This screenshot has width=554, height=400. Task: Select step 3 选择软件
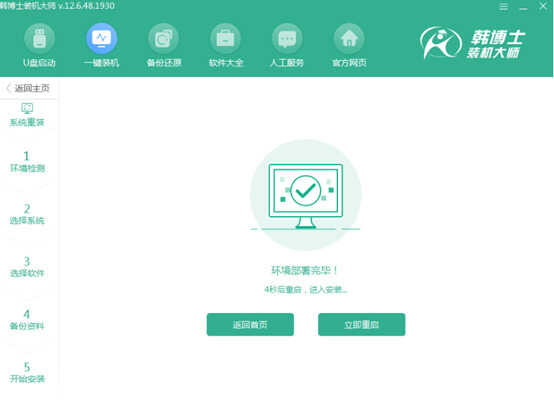[x=27, y=267]
